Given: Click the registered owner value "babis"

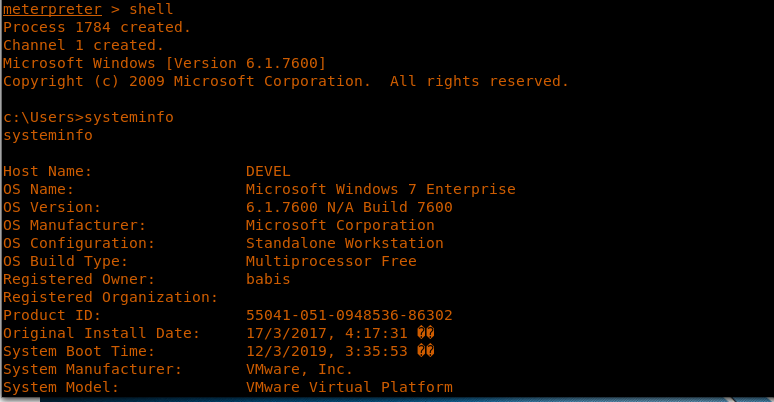Looking at the screenshot, I should (268, 279).
